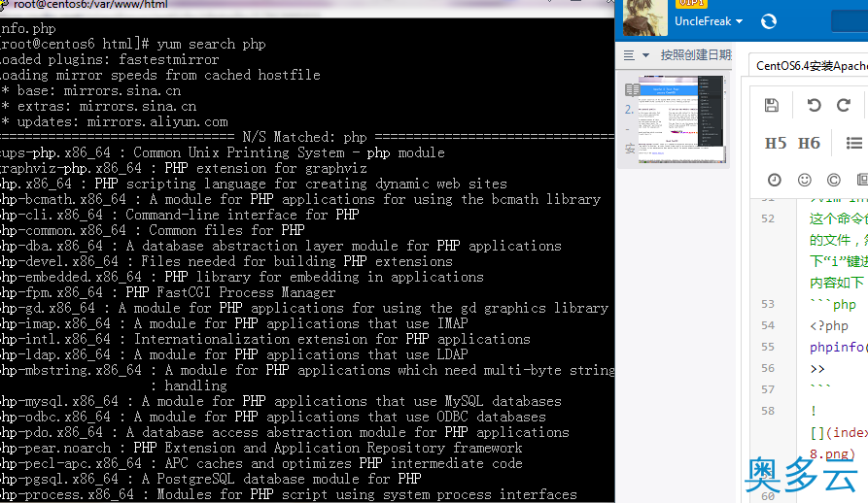The height and width of the screenshot is (503, 868).
Task: Switch to CentOS6.4安装Apache note tab
Action: tap(812, 66)
